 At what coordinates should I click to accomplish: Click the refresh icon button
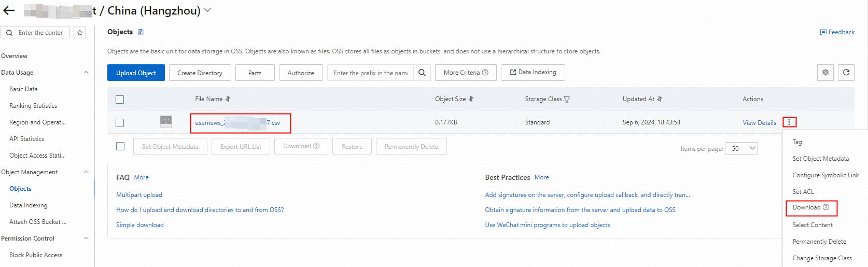tap(846, 73)
